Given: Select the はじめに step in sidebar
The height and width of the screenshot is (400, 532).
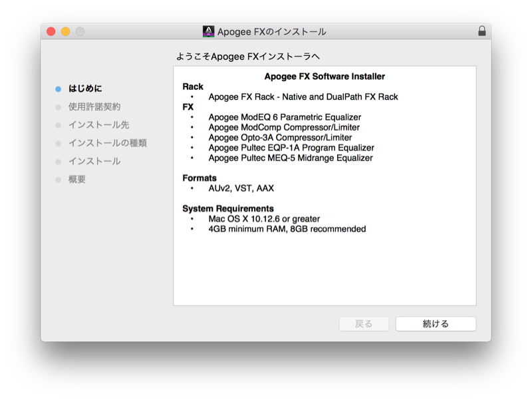Looking at the screenshot, I should click(85, 89).
